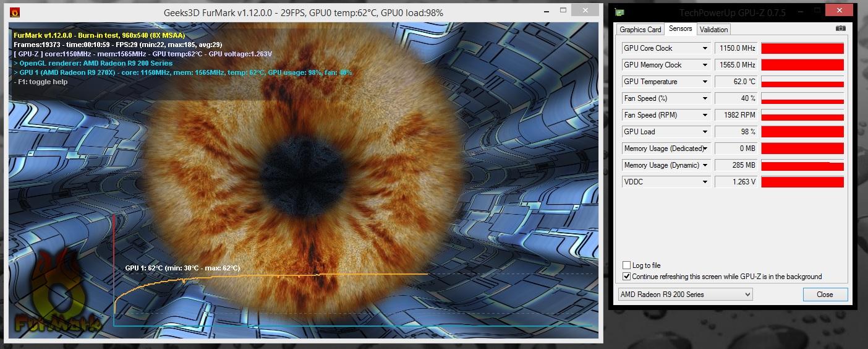Open the Validation tab
The image size is (868, 349).
coord(714,29)
